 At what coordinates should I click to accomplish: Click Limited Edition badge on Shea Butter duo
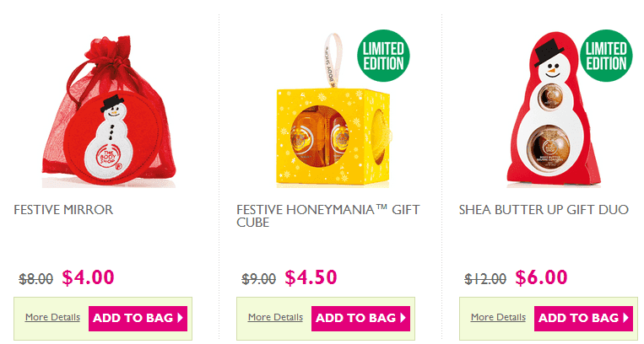pos(606,56)
